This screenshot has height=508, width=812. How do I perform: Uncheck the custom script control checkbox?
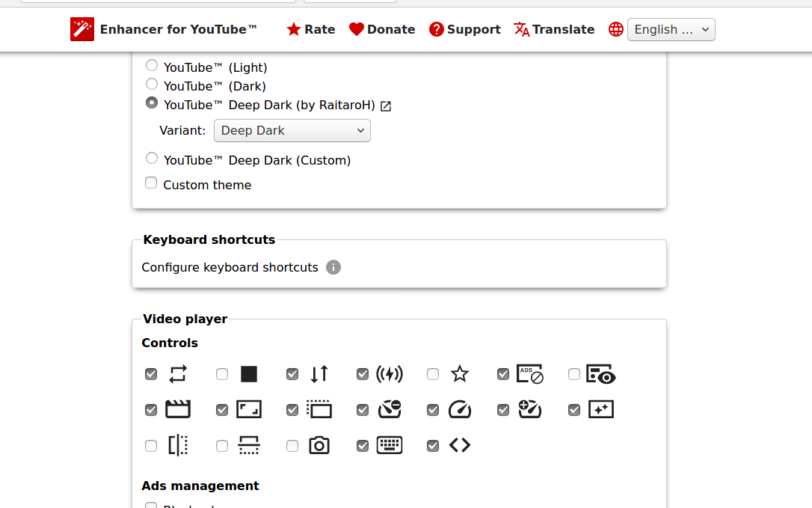433,446
